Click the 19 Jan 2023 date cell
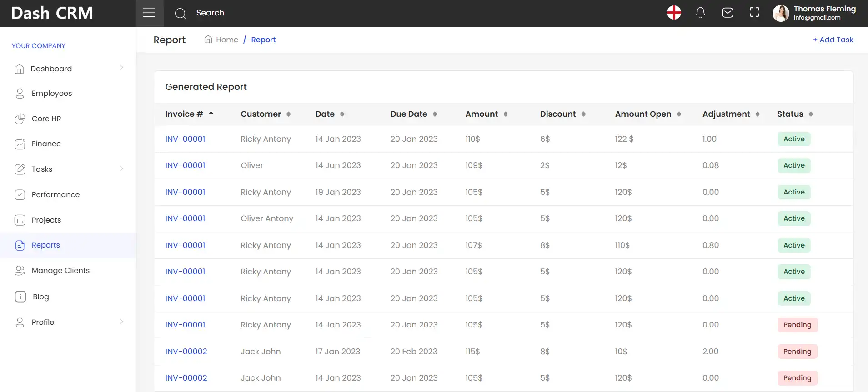Image resolution: width=868 pixels, height=392 pixels. (338, 192)
